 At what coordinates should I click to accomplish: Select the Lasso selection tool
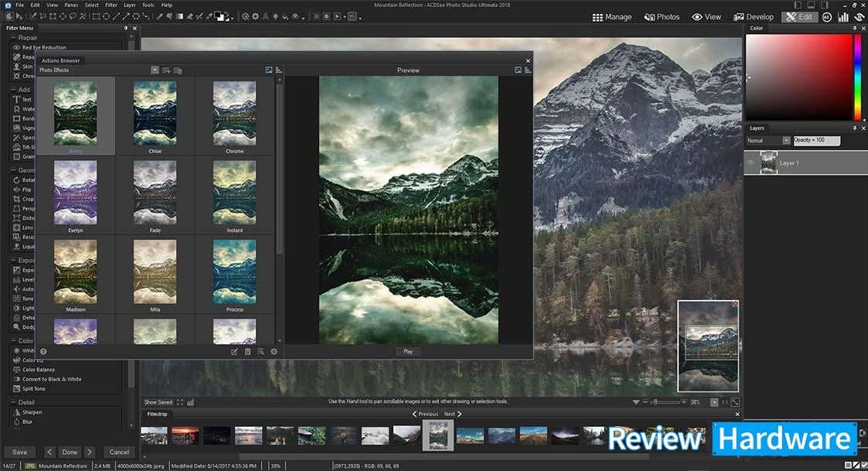73,16
